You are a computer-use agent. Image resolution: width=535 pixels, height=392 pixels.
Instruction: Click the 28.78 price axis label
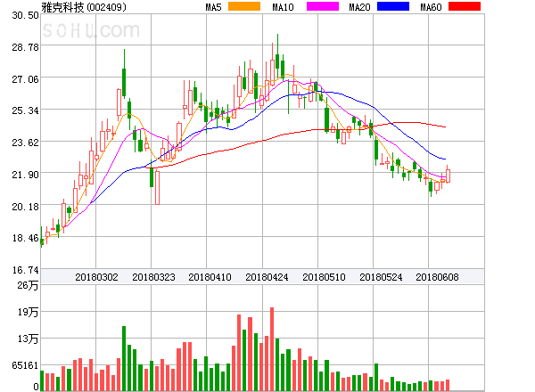25,47
